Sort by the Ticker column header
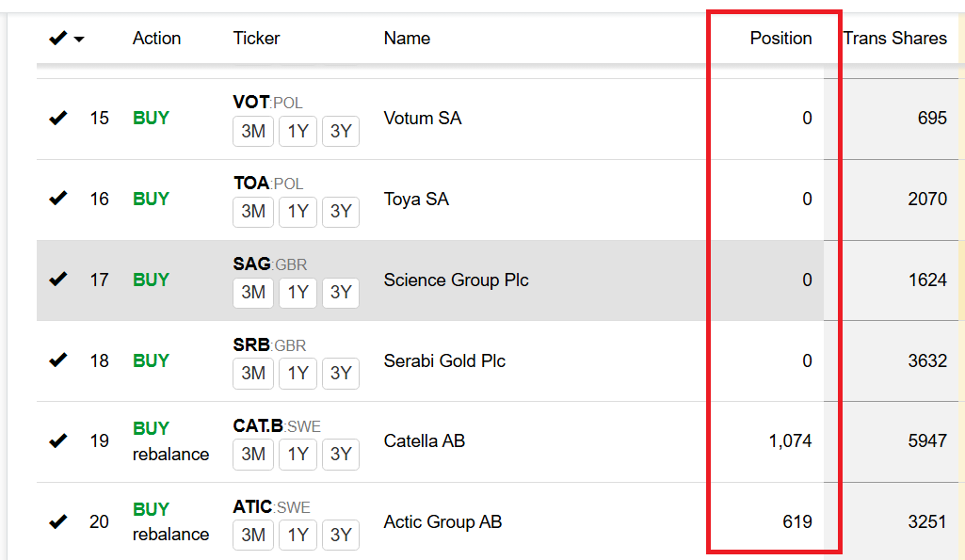This screenshot has height=560, width=965. point(256,39)
